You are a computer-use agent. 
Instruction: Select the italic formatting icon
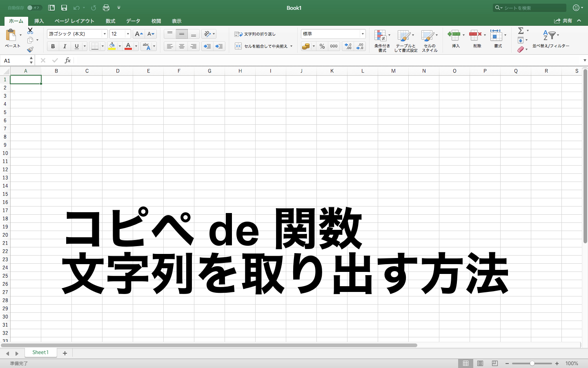65,46
